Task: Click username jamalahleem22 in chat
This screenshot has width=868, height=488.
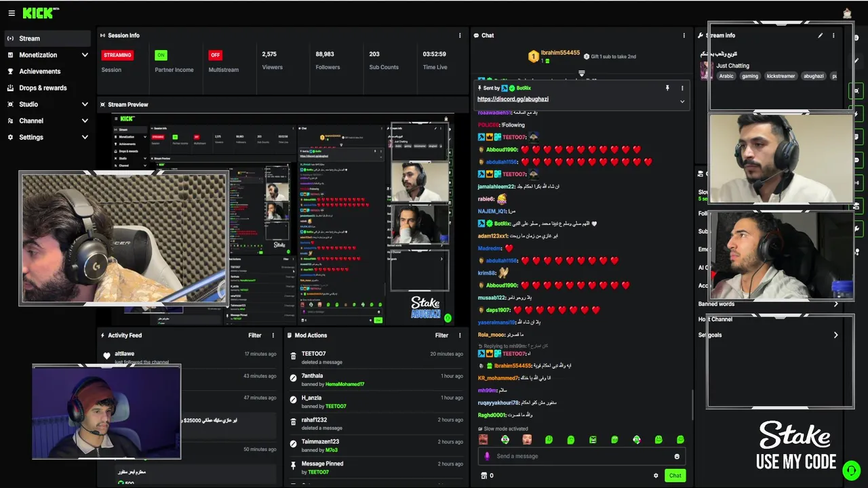Action: pos(496,186)
